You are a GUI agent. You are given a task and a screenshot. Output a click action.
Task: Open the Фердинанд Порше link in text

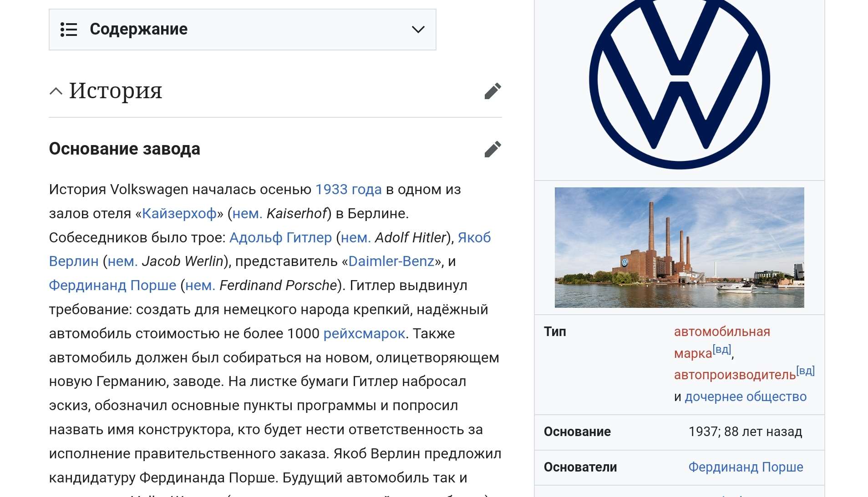[x=112, y=286]
